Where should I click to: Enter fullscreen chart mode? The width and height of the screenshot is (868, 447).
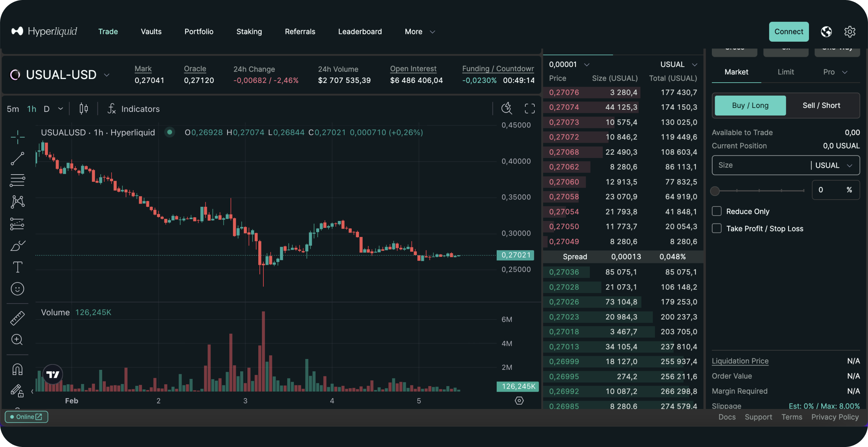coord(530,108)
